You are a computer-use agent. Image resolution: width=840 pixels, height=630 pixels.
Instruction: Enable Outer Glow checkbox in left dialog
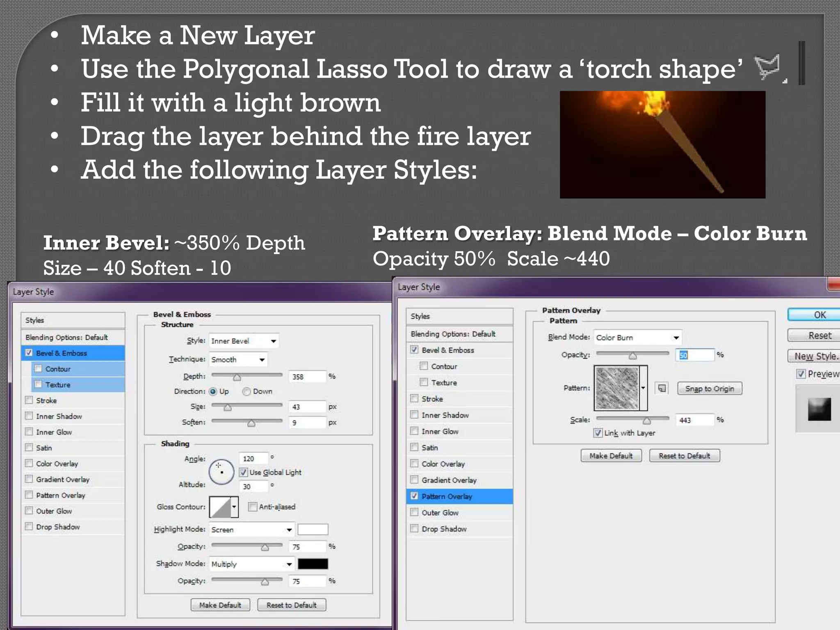tap(29, 511)
